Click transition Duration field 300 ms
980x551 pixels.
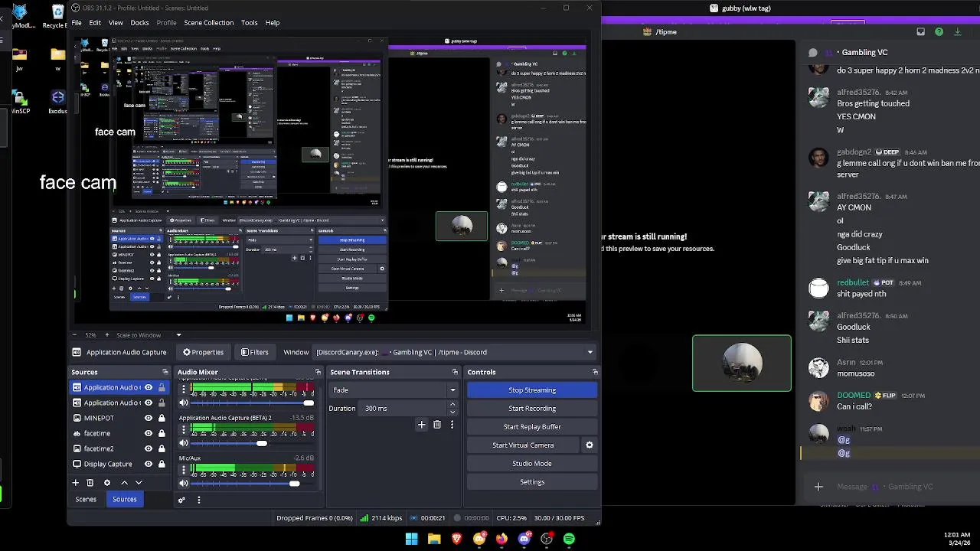tap(403, 409)
